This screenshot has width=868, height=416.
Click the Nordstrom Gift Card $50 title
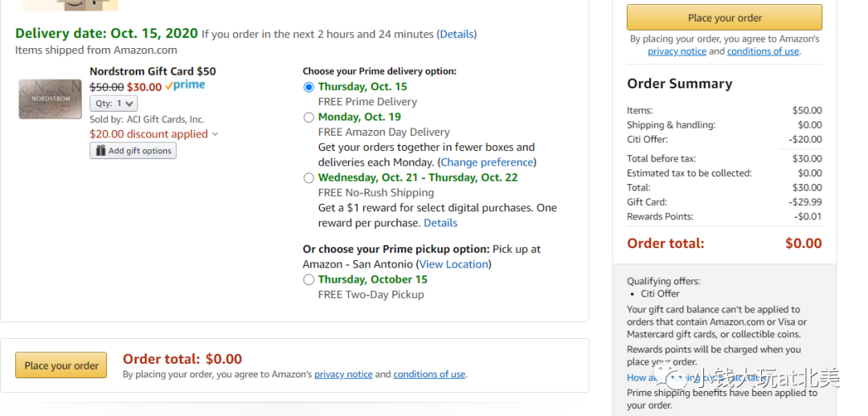click(x=153, y=71)
